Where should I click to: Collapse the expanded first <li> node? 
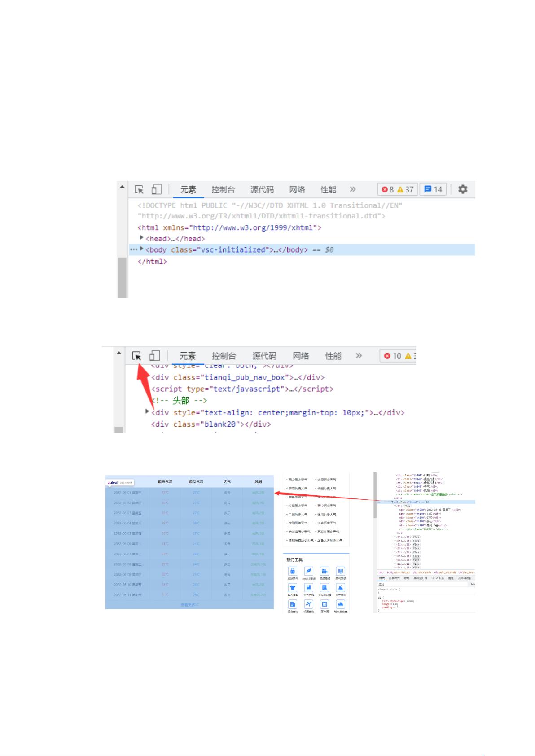[395, 506]
